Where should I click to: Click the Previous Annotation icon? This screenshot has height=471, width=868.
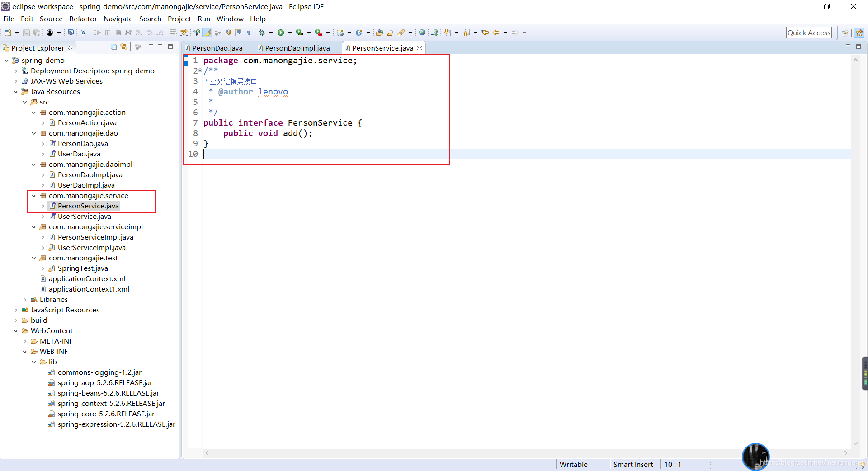pyautogui.click(x=467, y=33)
